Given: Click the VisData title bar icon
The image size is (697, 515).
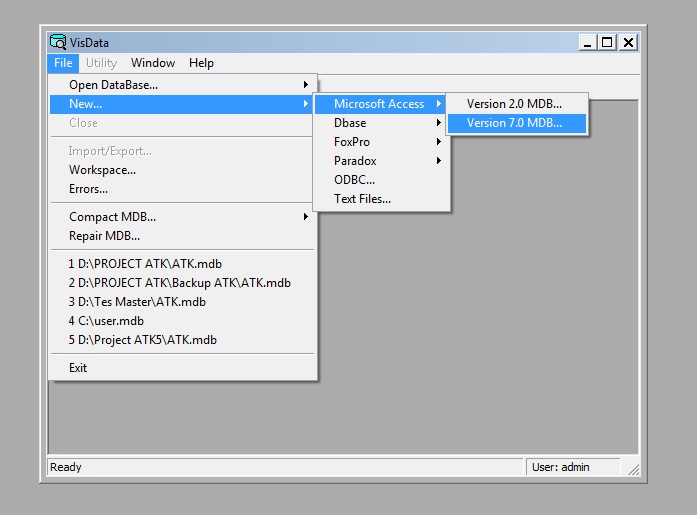Looking at the screenshot, I should click(x=58, y=42).
